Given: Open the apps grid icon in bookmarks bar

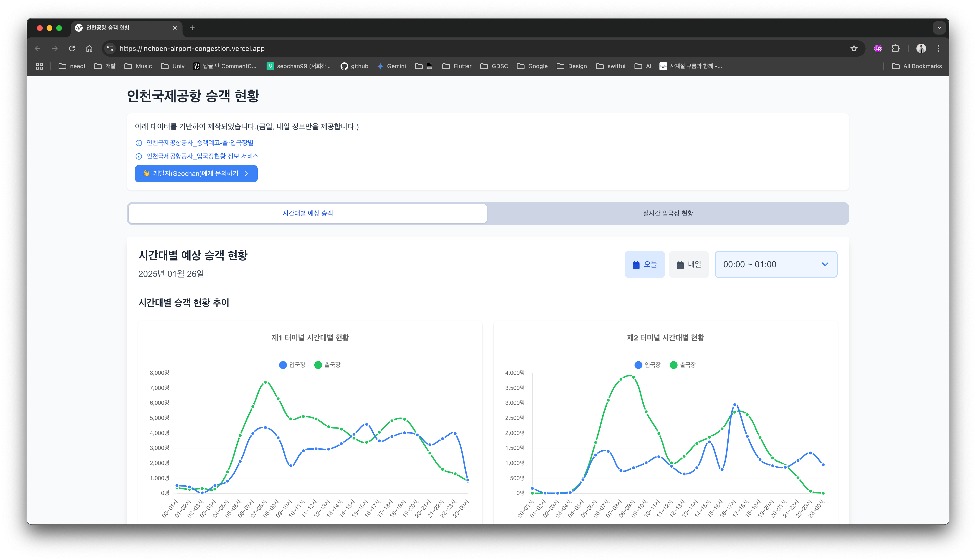Looking at the screenshot, I should (x=39, y=66).
